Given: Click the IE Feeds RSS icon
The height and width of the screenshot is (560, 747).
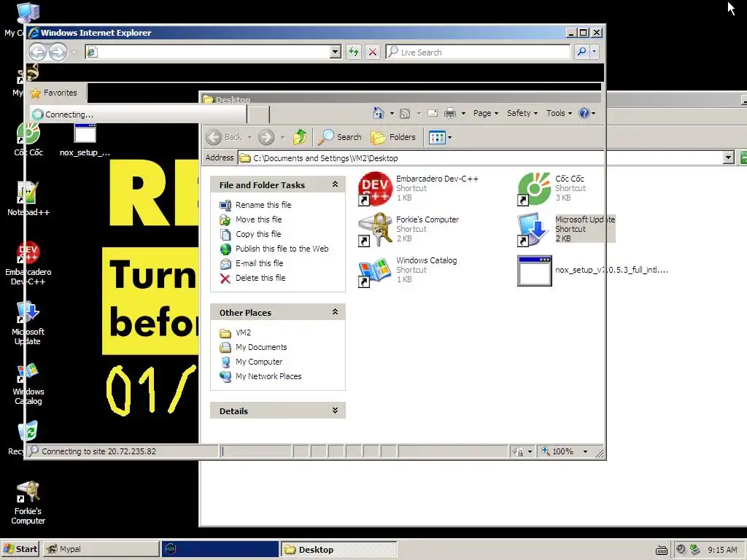Looking at the screenshot, I should 405,113.
